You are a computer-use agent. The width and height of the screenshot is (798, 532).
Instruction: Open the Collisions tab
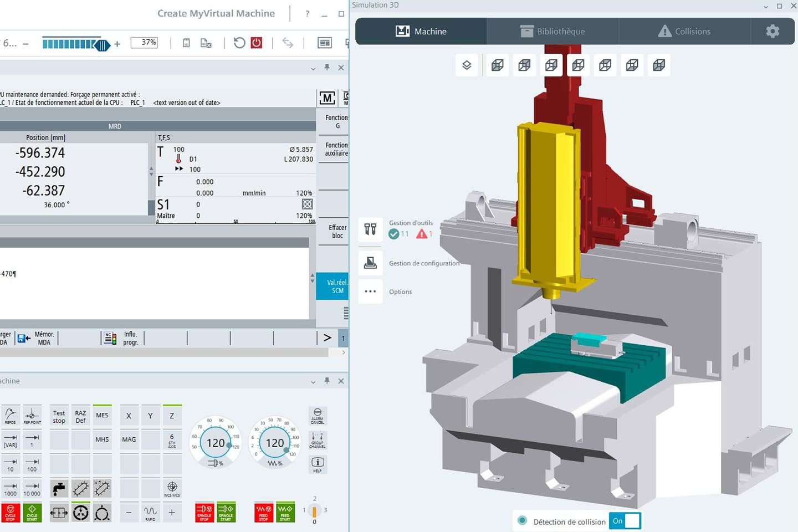pos(684,32)
